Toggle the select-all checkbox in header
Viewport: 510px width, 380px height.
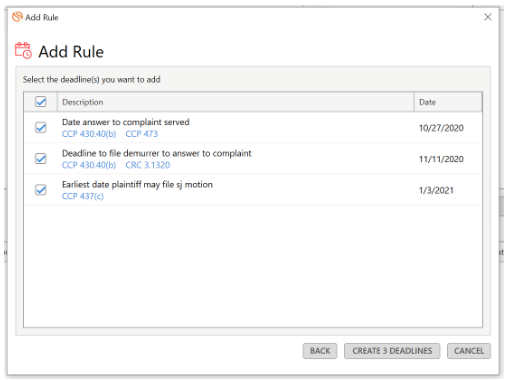[x=41, y=102]
